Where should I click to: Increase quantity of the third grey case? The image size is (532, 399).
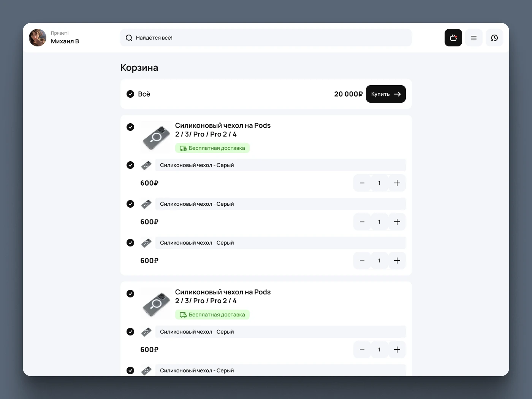(397, 261)
